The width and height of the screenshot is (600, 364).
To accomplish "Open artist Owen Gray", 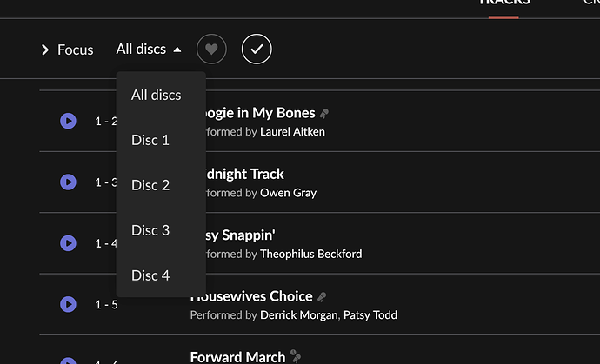I will point(288,193).
